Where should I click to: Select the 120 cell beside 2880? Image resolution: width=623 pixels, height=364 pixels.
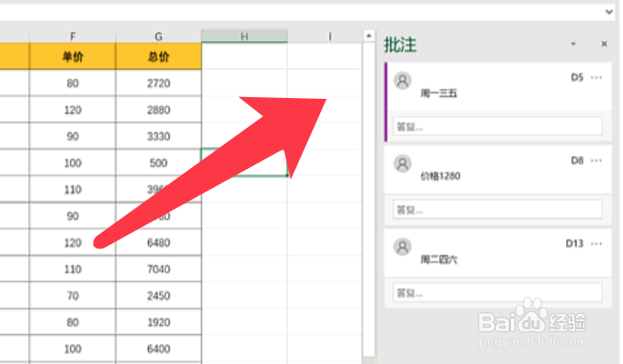(73, 109)
